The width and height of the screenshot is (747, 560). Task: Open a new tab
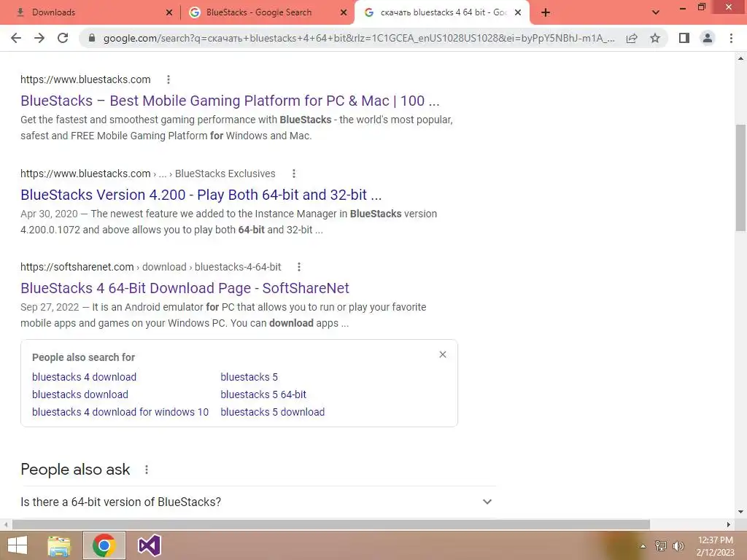[546, 13]
